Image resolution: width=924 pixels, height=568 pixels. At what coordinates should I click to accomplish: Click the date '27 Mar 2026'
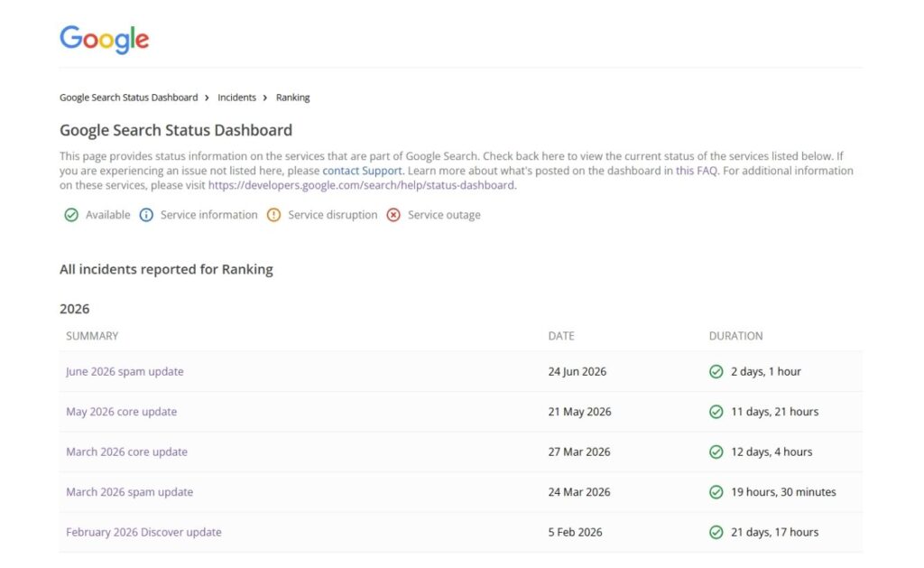[579, 452]
